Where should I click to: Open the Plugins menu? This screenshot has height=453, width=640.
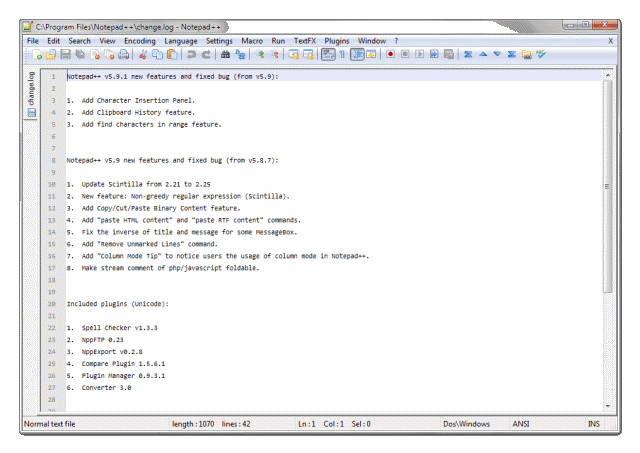(x=337, y=41)
